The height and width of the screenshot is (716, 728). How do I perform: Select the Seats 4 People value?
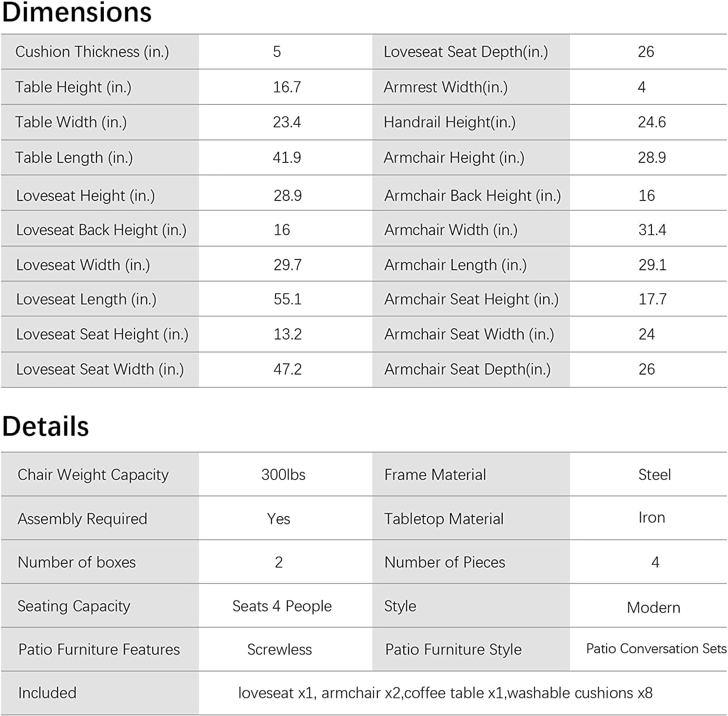[x=282, y=606]
